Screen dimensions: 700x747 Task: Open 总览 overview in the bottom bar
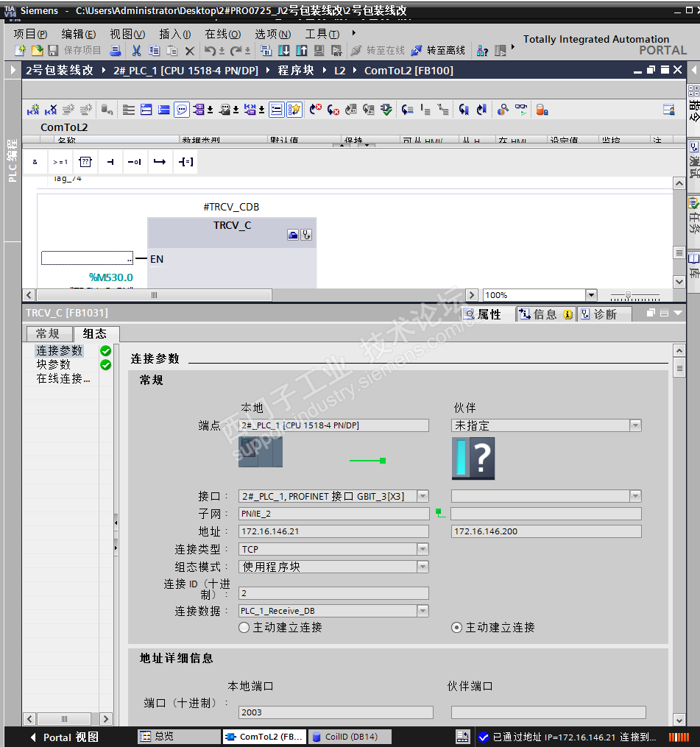179,737
